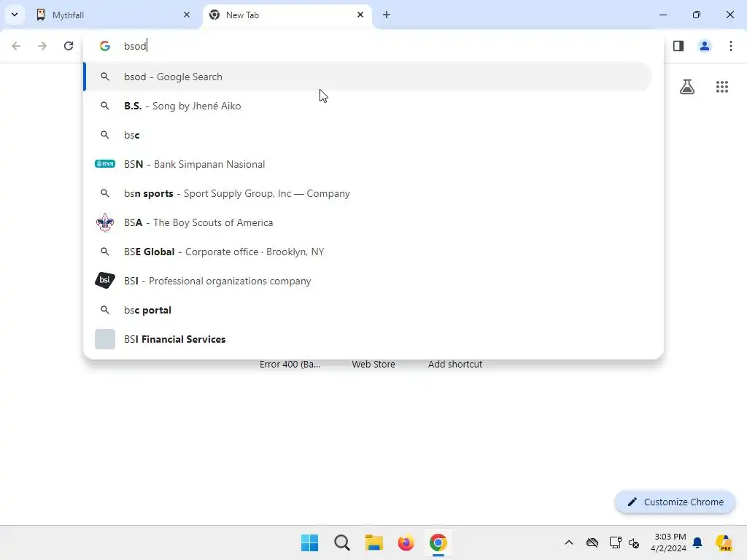Open the Google apps grid
This screenshot has width=747, height=560.
(x=722, y=87)
